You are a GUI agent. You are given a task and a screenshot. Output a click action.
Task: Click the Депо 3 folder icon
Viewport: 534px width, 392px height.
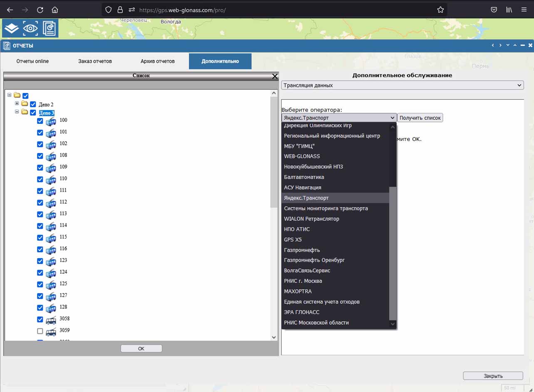(25, 112)
